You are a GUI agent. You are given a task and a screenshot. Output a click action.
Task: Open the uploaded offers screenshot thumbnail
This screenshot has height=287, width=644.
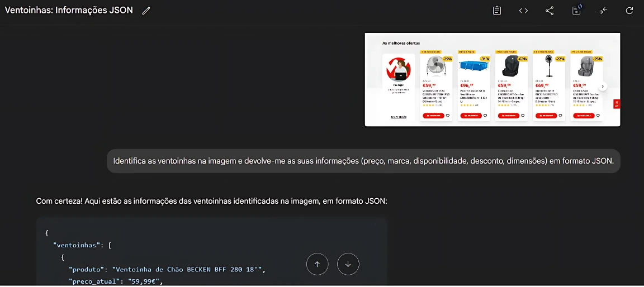point(492,79)
